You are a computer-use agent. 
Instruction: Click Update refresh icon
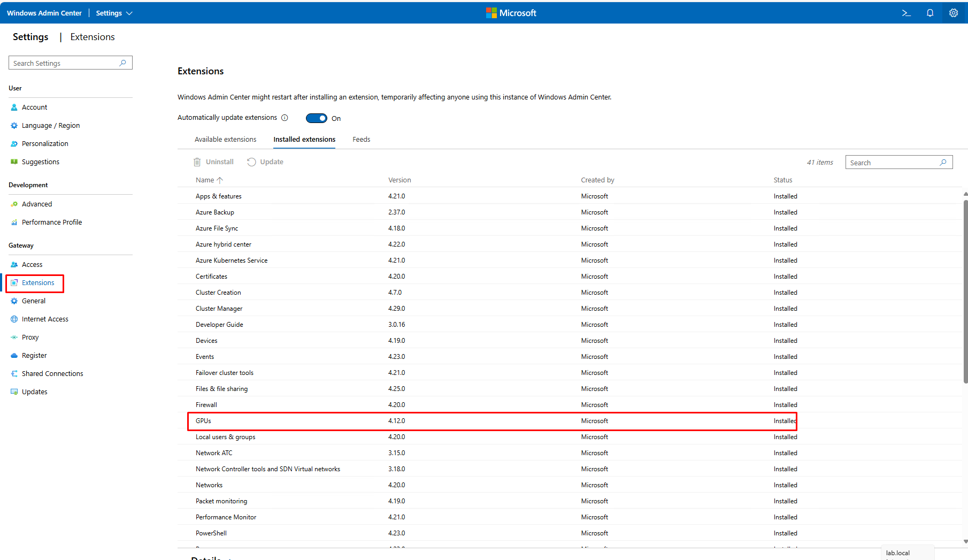(x=251, y=162)
